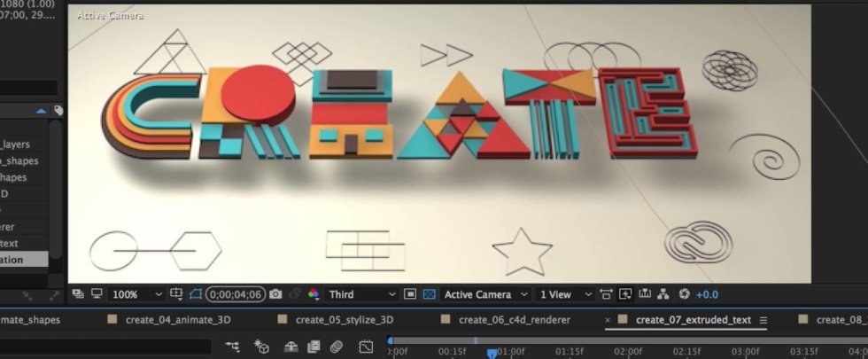This screenshot has height=359, width=868.
Task: Click the Draft 3D icon in timeline
Action: [261, 347]
